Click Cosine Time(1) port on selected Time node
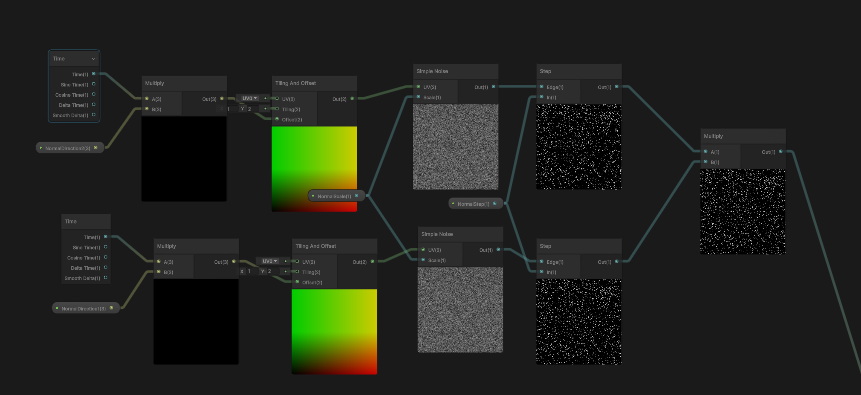Viewport: 861px width, 395px height. point(93,94)
